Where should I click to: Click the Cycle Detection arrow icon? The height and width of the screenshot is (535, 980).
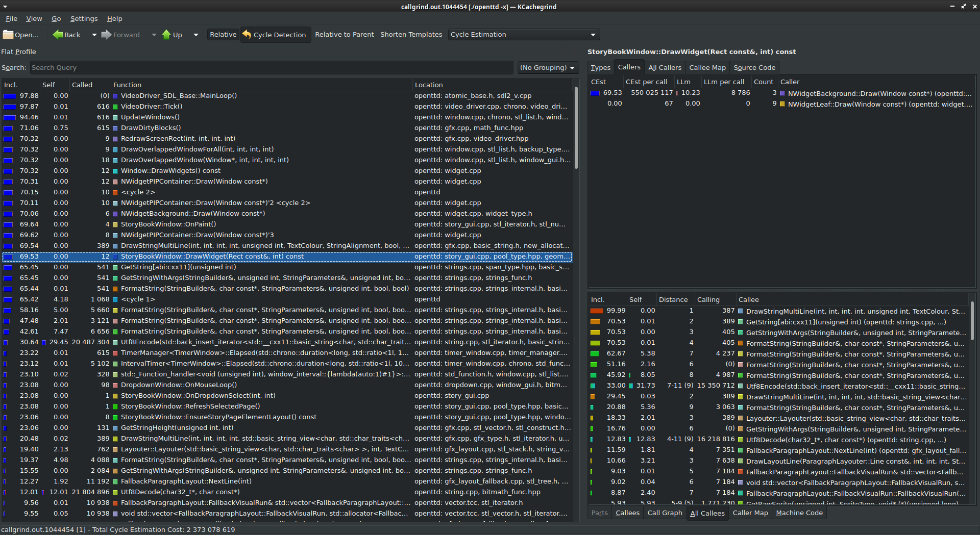247,35
